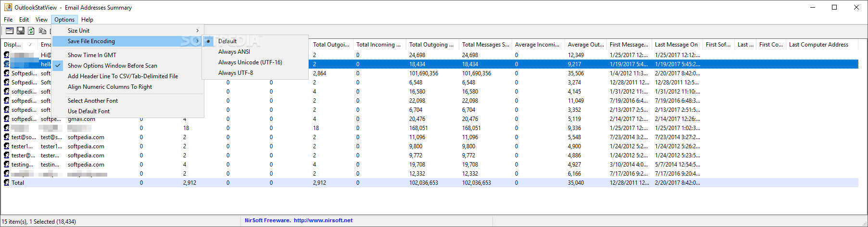Toggle Show Options Window Before Scan
This screenshot has height=227, width=868.
tap(128, 66)
